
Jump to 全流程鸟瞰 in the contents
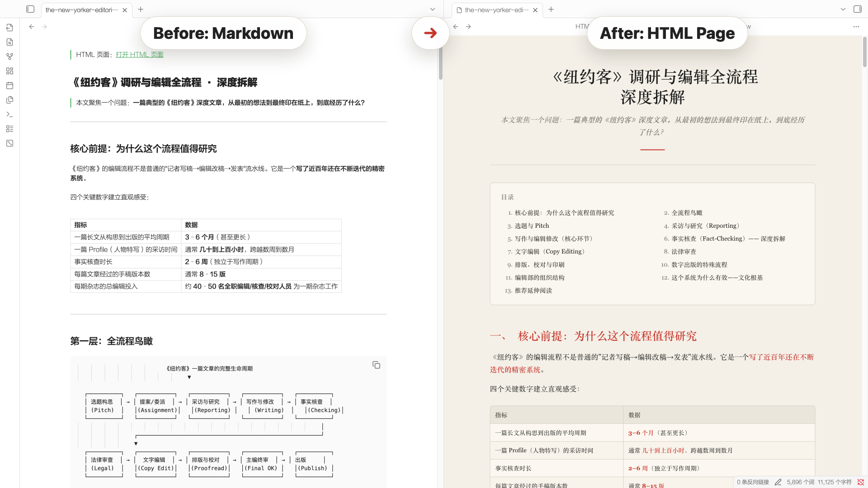(x=687, y=213)
